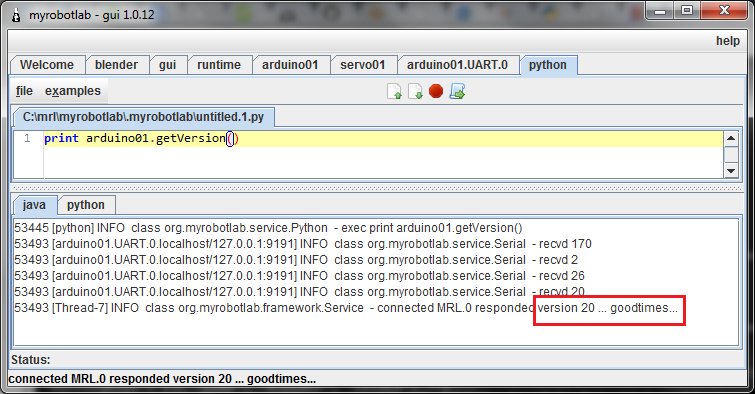The image size is (755, 394).
Task: Click the editor scrollbar up arrow
Action: pyautogui.click(x=731, y=139)
